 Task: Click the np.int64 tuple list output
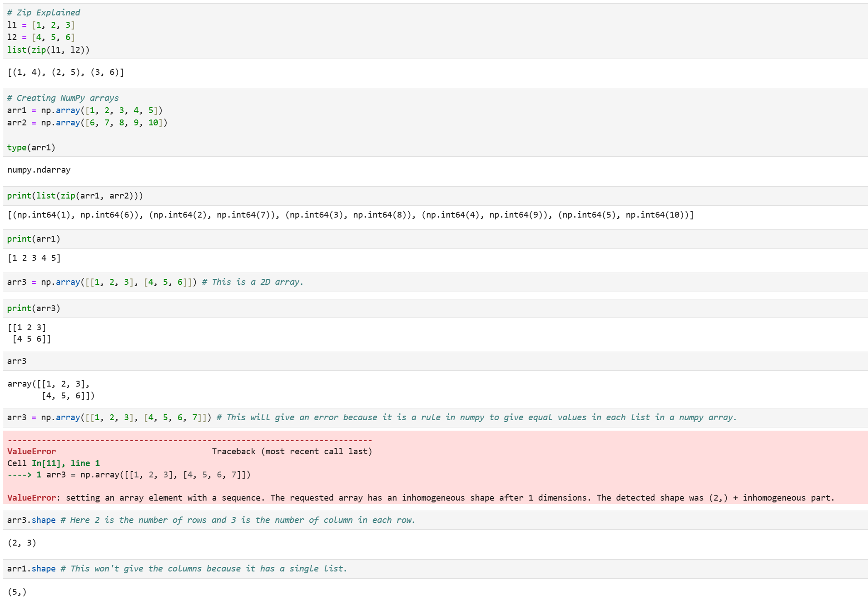(350, 215)
